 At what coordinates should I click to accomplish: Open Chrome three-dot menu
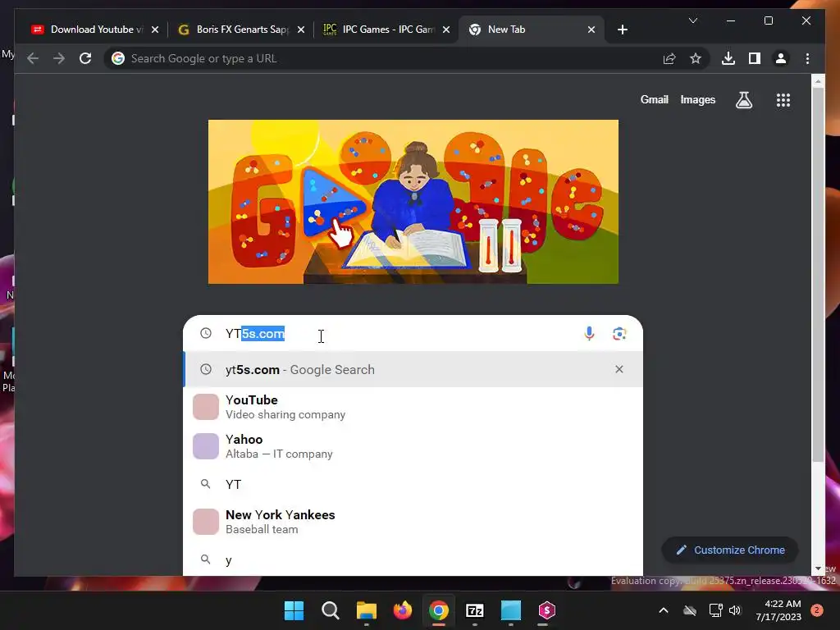click(x=807, y=58)
